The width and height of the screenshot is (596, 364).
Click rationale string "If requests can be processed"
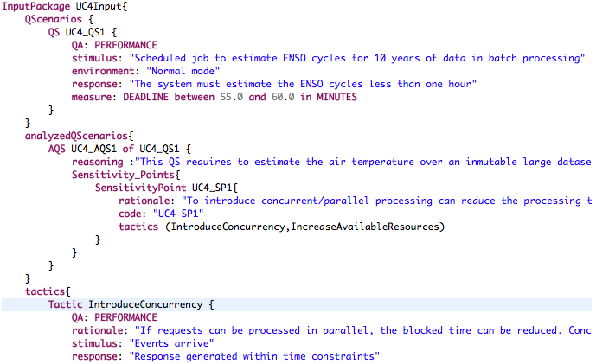tap(363, 330)
